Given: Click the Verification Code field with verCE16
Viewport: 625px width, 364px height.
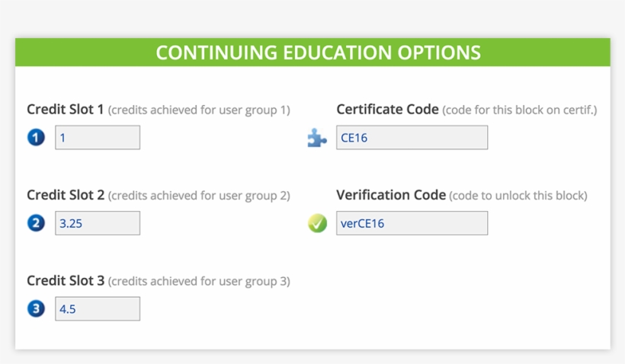Looking at the screenshot, I should pos(412,223).
